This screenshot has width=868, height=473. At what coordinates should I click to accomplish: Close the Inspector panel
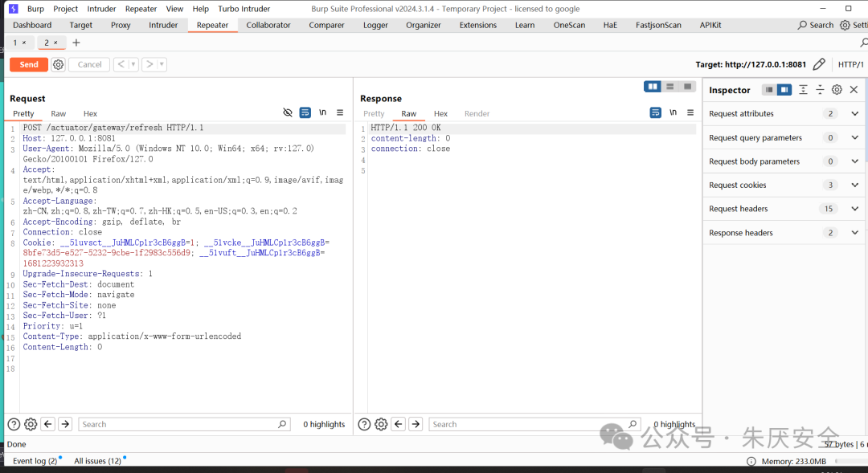coord(854,90)
